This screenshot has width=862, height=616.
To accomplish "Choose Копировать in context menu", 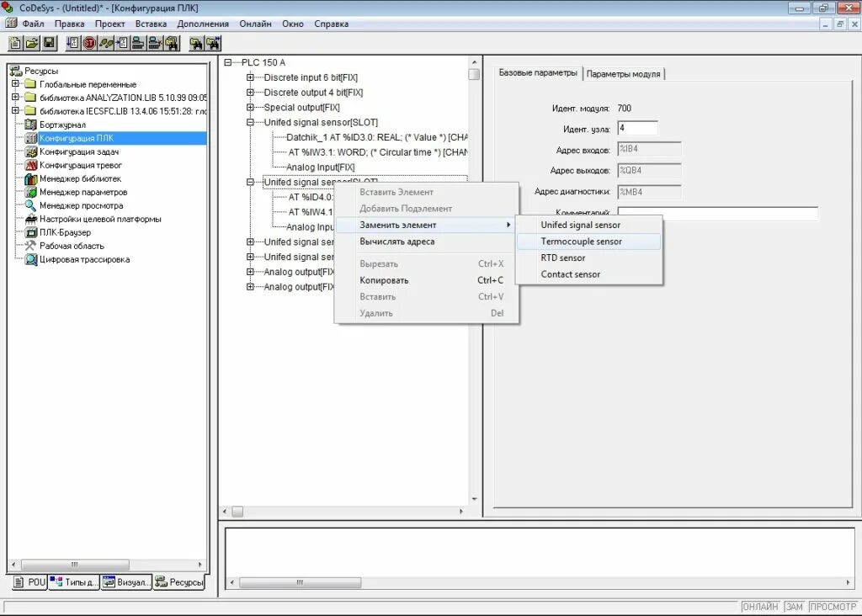I will pos(426,280).
